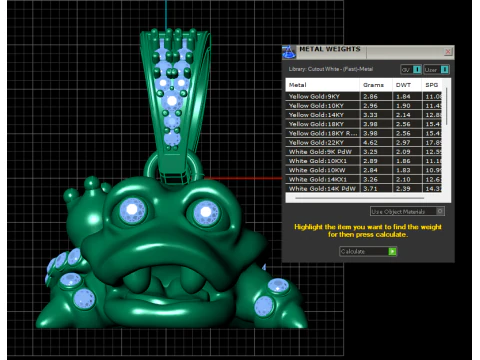Select the frog's left eye gemstone
The image size is (480, 360).
[x=133, y=210]
